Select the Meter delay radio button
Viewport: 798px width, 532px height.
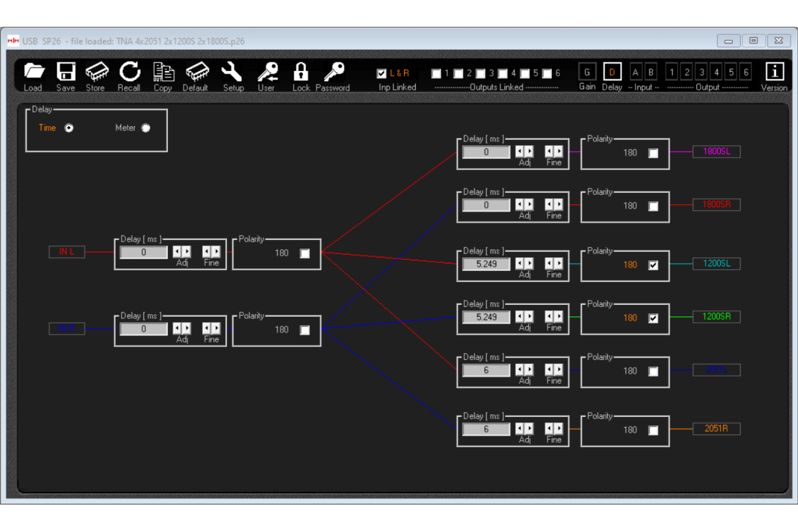pyautogui.click(x=146, y=128)
